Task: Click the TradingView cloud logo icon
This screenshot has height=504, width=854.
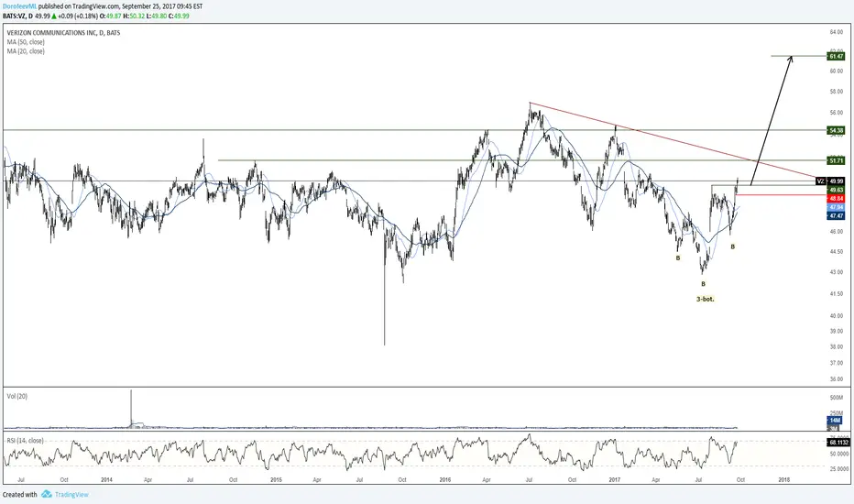Action: pyautogui.click(x=47, y=494)
